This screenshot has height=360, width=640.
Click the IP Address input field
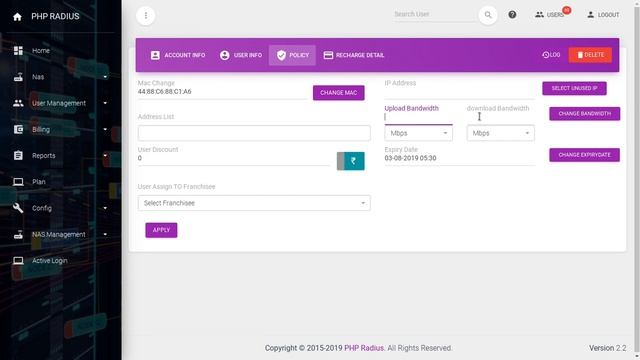[x=459, y=93]
